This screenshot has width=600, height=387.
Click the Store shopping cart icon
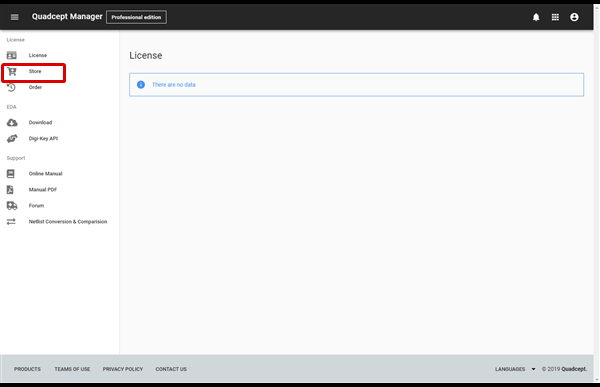[x=12, y=71]
